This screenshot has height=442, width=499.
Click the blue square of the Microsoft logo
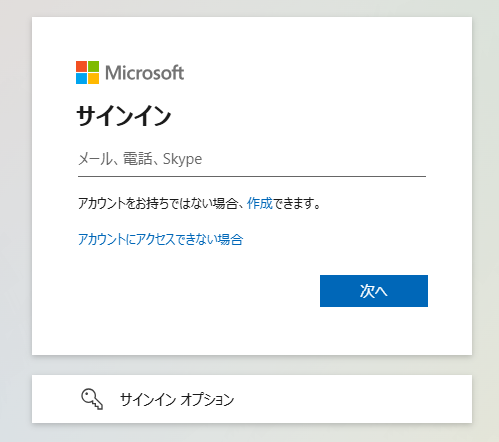click(x=81, y=79)
